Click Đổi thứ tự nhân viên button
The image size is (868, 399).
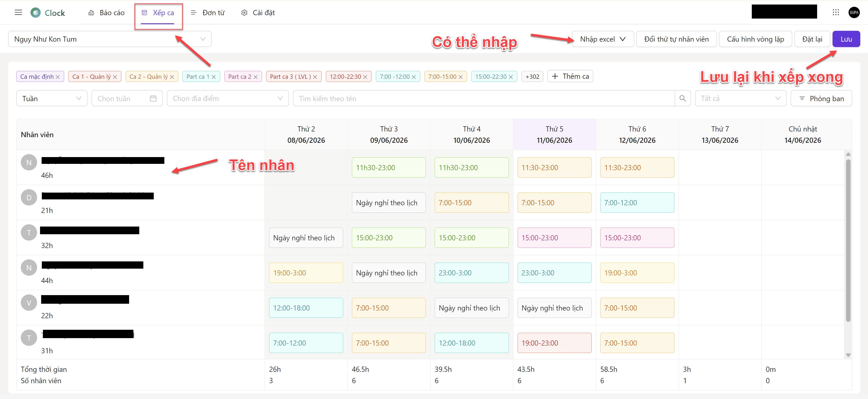coord(676,39)
